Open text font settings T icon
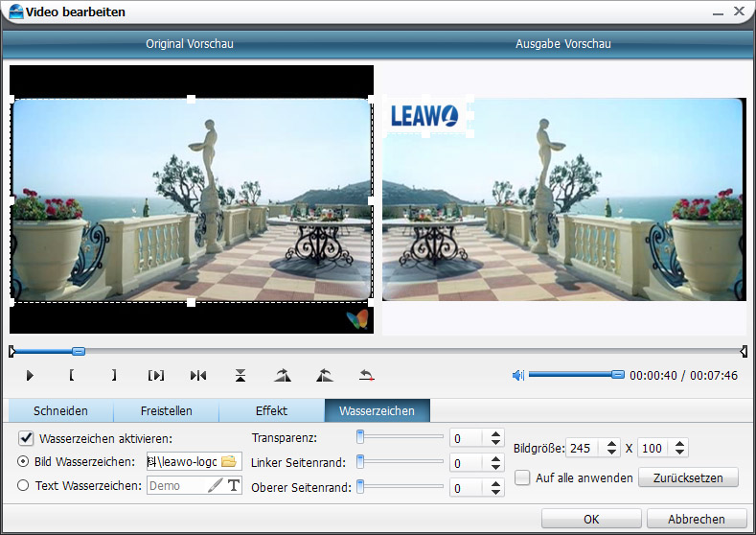Image resolution: width=756 pixels, height=535 pixels. 233,486
